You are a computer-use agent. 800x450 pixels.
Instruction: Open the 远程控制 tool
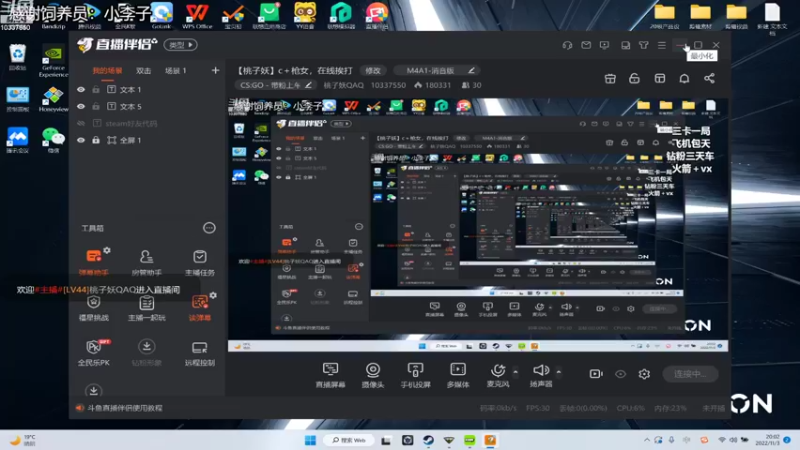tap(199, 353)
